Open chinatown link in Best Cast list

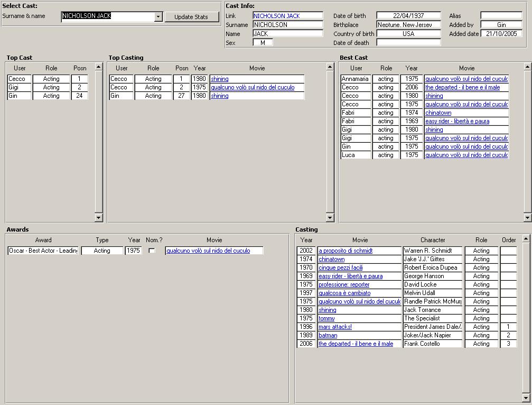coord(438,113)
